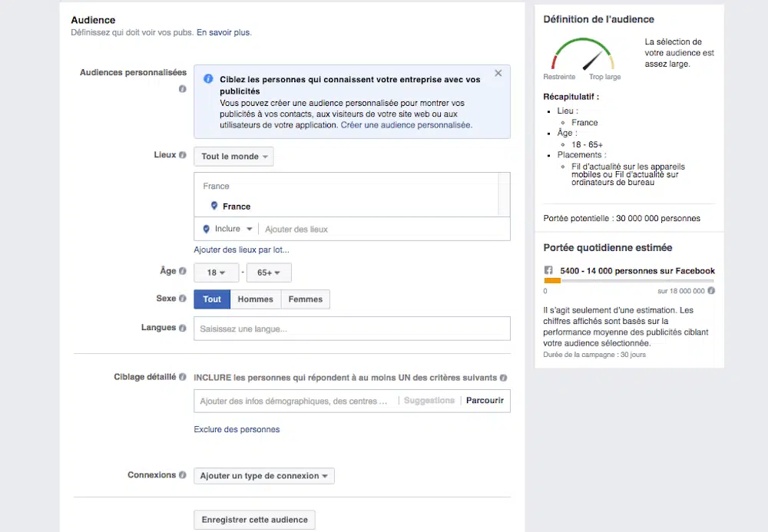Viewport: 768px width, 532px height.
Task: Select Tout gender option
Action: (x=212, y=299)
